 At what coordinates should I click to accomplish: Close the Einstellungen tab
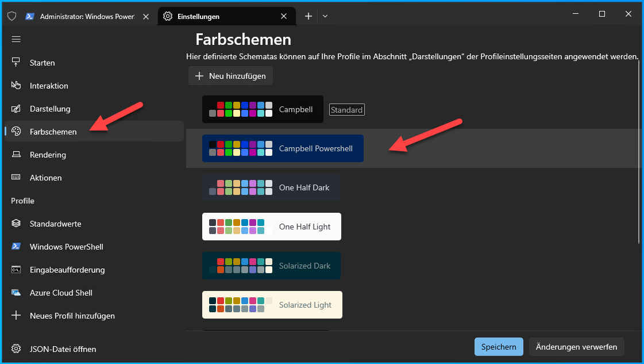[x=284, y=16]
